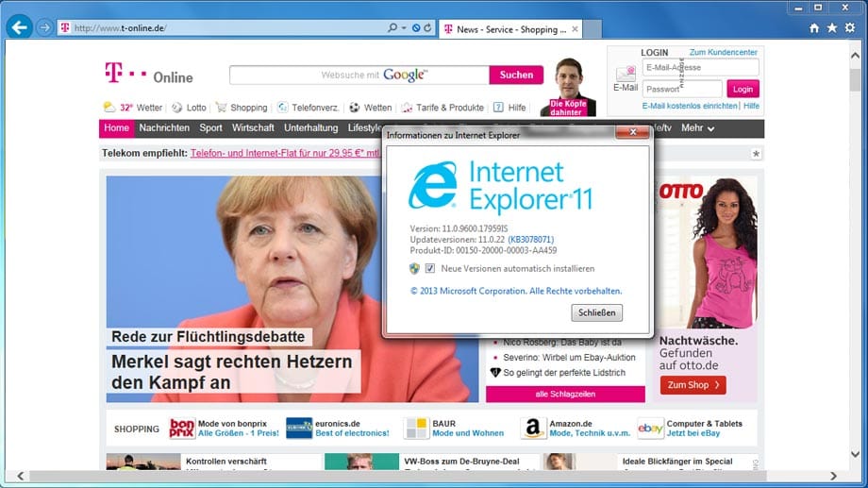Open the Unterhaltung navigation item
The height and width of the screenshot is (488, 868).
click(x=311, y=128)
